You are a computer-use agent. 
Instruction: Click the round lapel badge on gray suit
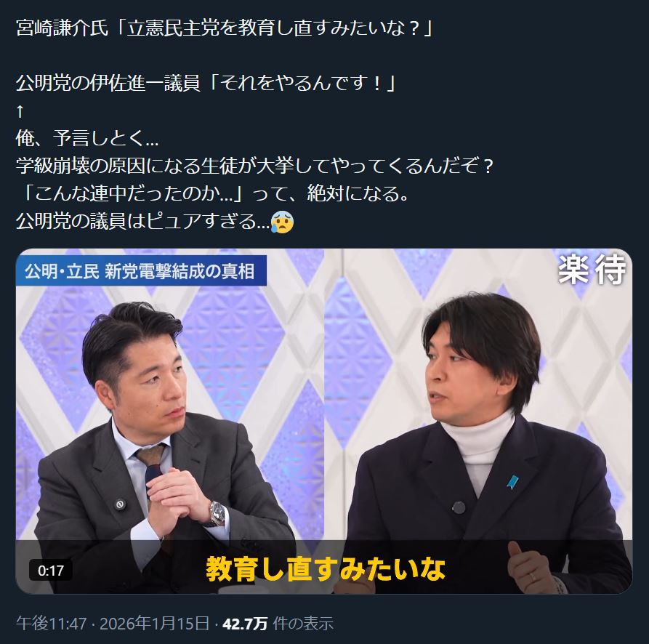pos(120,504)
